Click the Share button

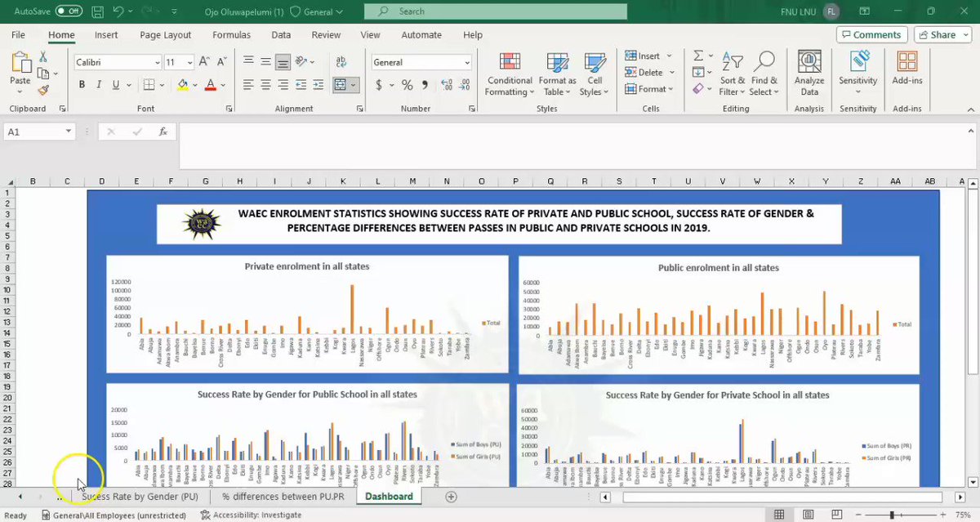pos(942,35)
